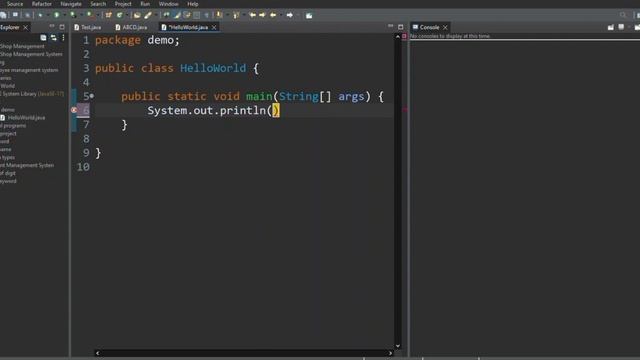Viewport: 640px width, 360px height.
Task: Click the New Java Class toolbar icon
Action: (x=120, y=15)
